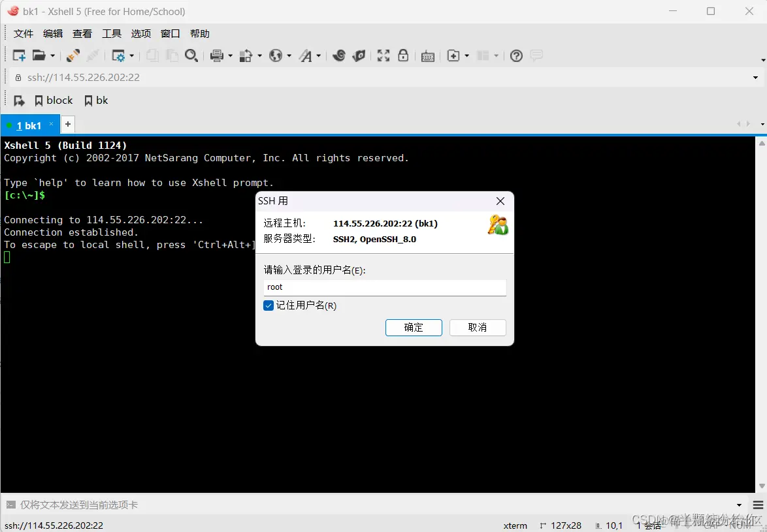Add a new tab with plus button
This screenshot has width=767, height=532.
pyautogui.click(x=68, y=124)
